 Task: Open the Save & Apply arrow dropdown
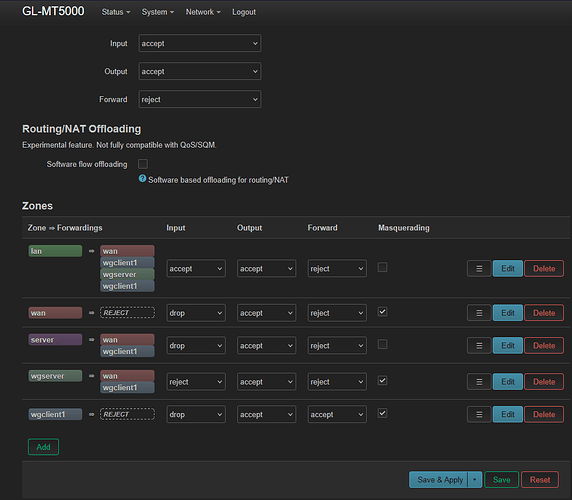475,480
